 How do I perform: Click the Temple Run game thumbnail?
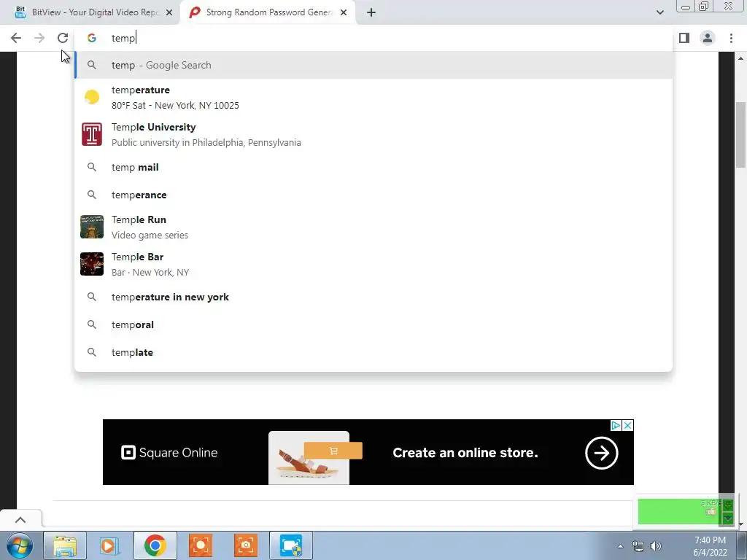click(91, 227)
